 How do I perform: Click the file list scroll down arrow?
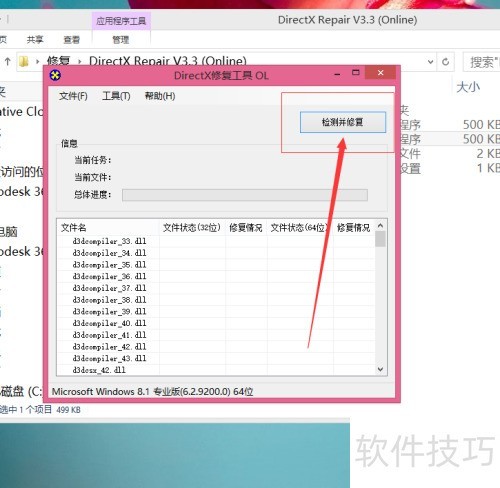point(380,369)
